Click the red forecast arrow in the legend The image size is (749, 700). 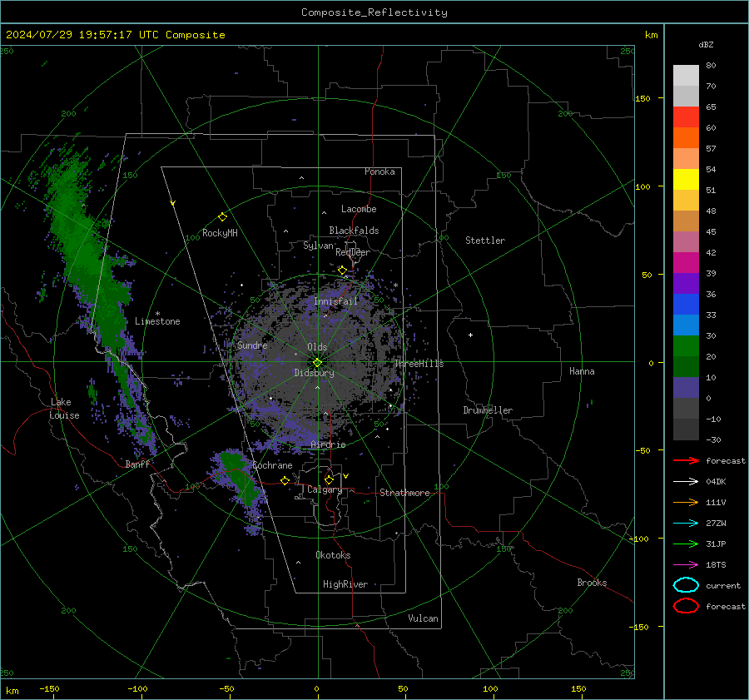tap(686, 460)
